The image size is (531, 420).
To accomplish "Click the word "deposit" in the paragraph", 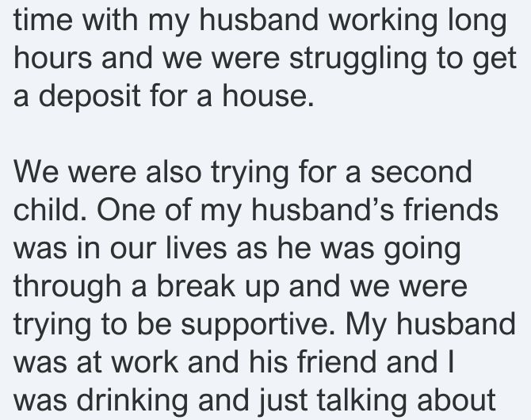I will point(90,97).
